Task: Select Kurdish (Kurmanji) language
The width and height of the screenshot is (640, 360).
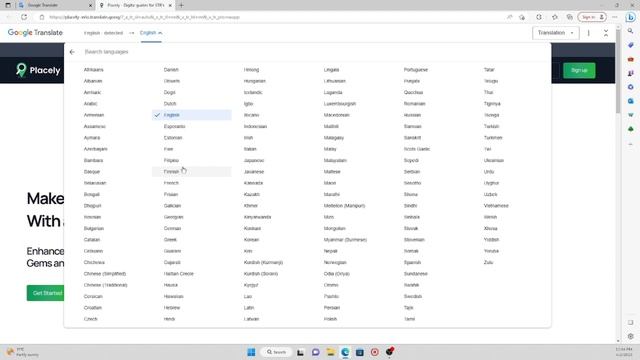Action: click(263, 262)
